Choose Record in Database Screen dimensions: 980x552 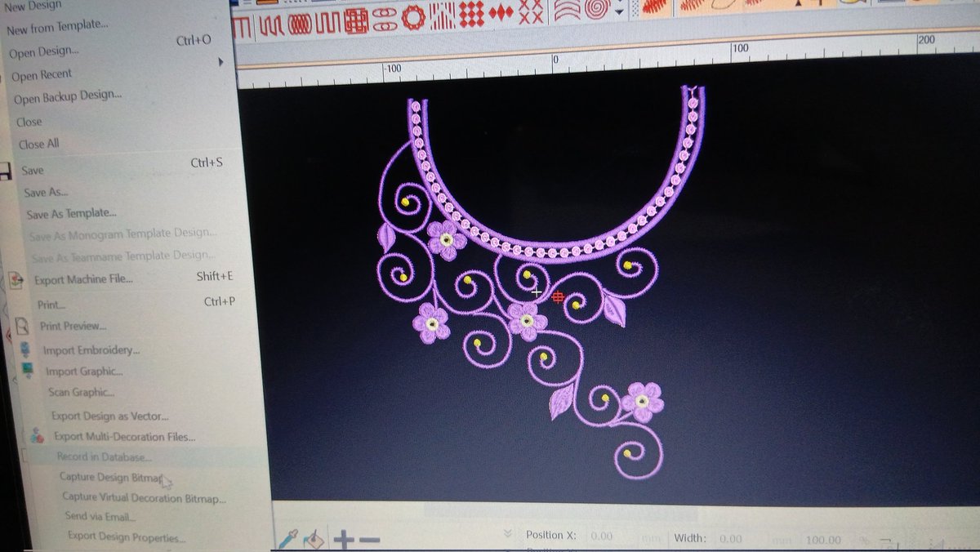click(104, 457)
